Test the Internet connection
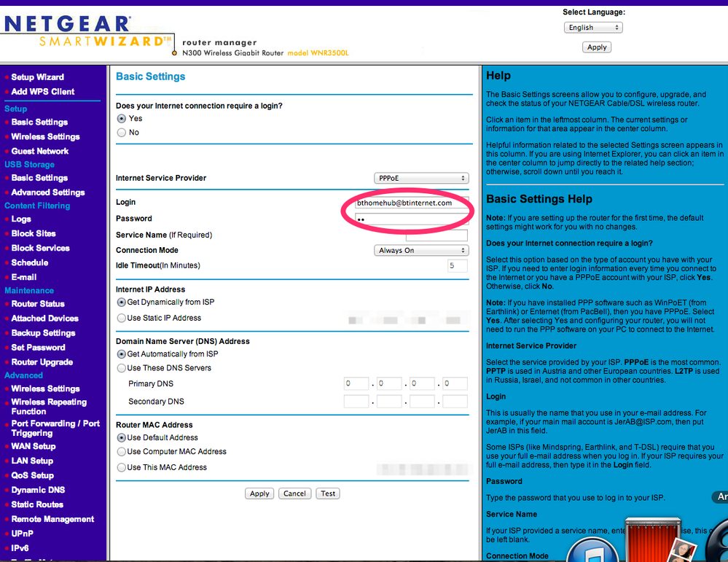Screen dimensions: 728x562 coord(327,493)
